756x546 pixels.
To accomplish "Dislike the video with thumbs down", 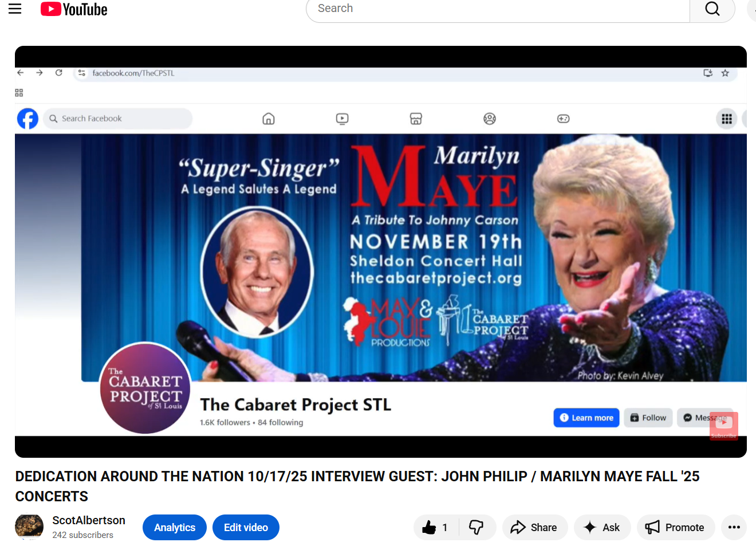I will tap(477, 528).
